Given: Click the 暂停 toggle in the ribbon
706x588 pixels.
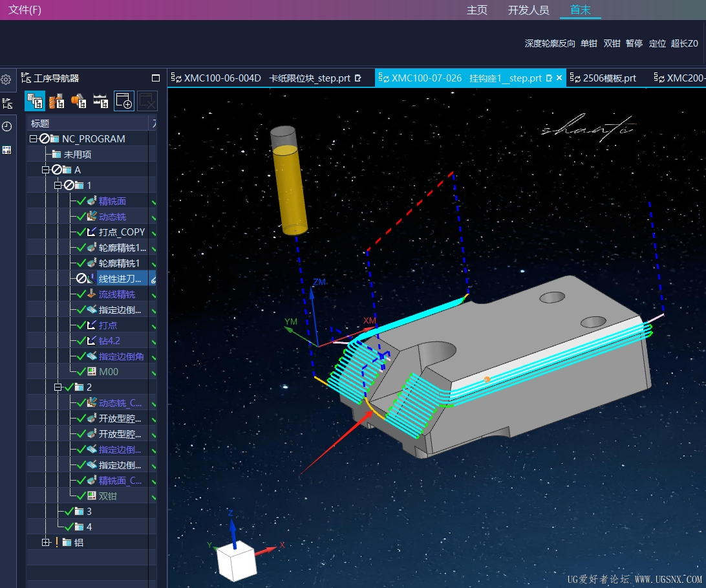Looking at the screenshot, I should (x=634, y=43).
